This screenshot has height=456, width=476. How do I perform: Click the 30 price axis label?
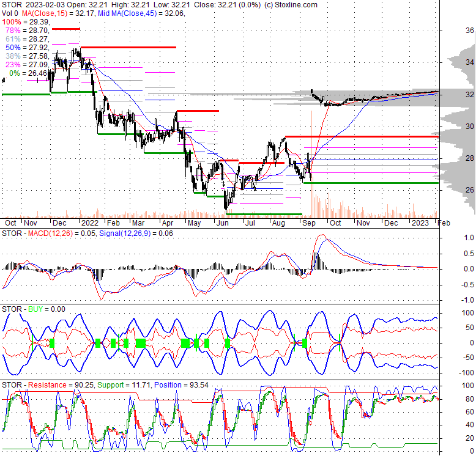pyautogui.click(x=470, y=126)
